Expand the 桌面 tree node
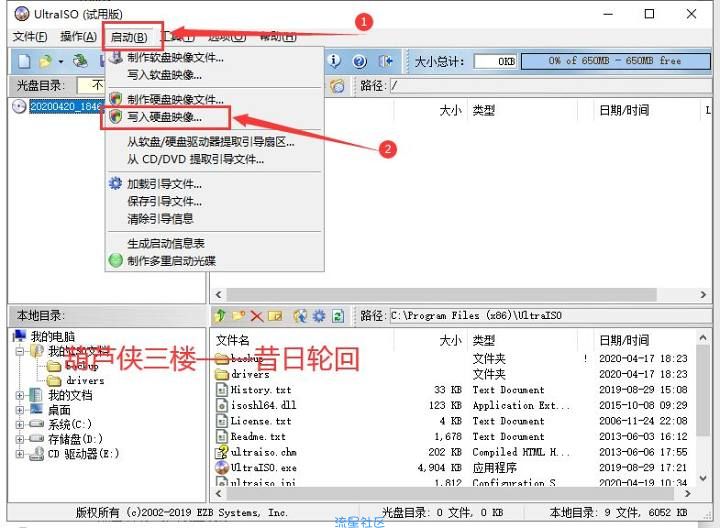720x528 pixels. tap(21, 410)
